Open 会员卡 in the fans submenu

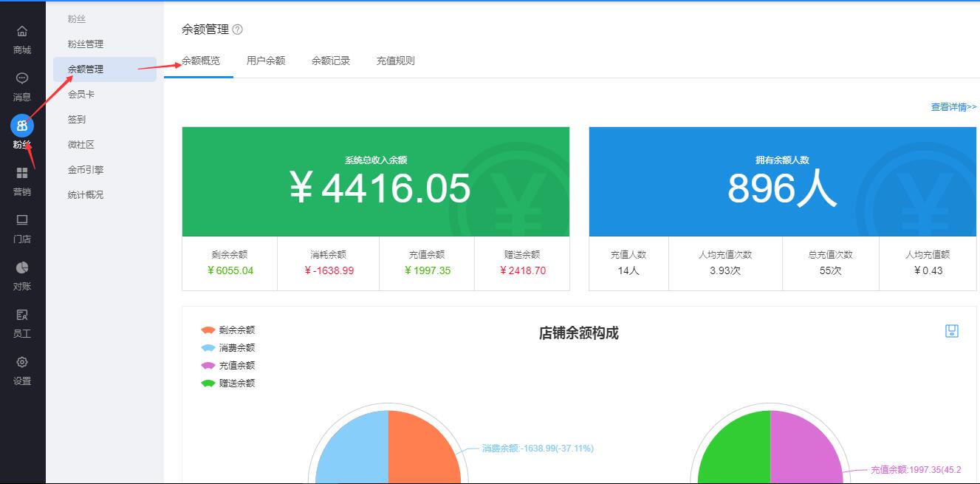(x=81, y=95)
